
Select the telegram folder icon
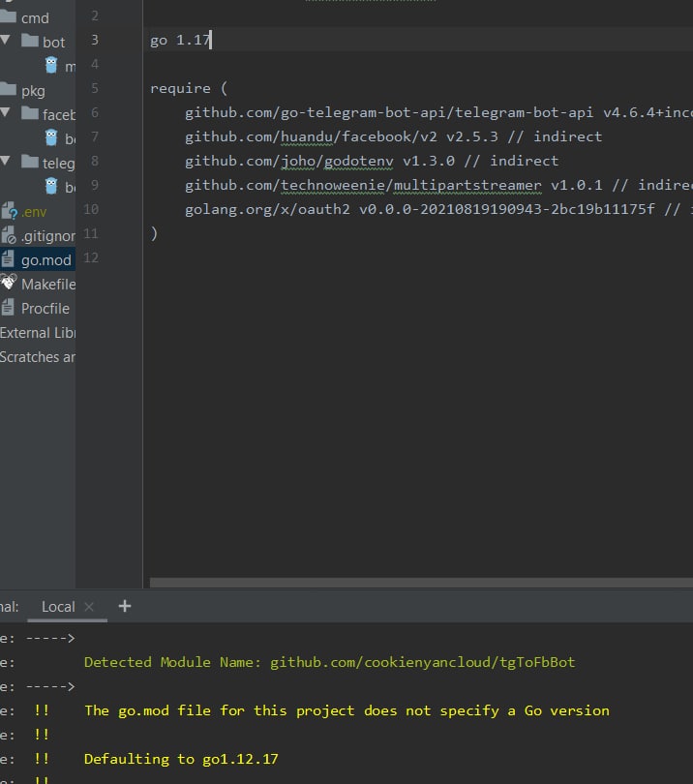click(x=30, y=162)
